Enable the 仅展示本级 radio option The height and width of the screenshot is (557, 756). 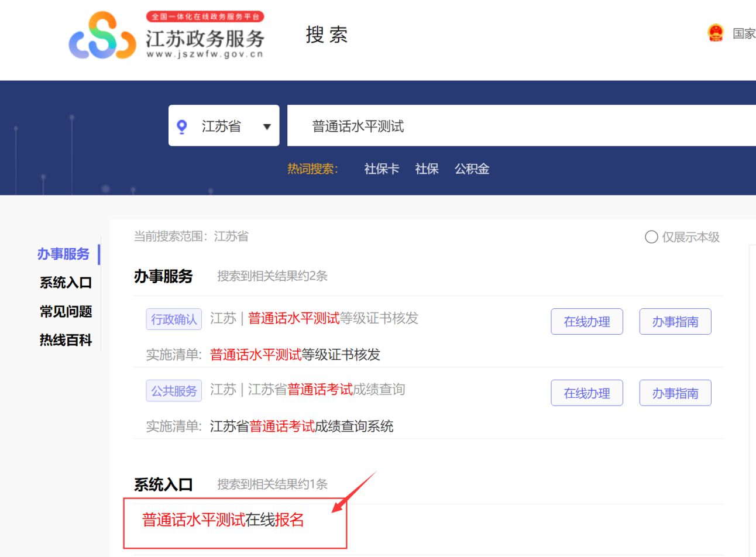(651, 237)
